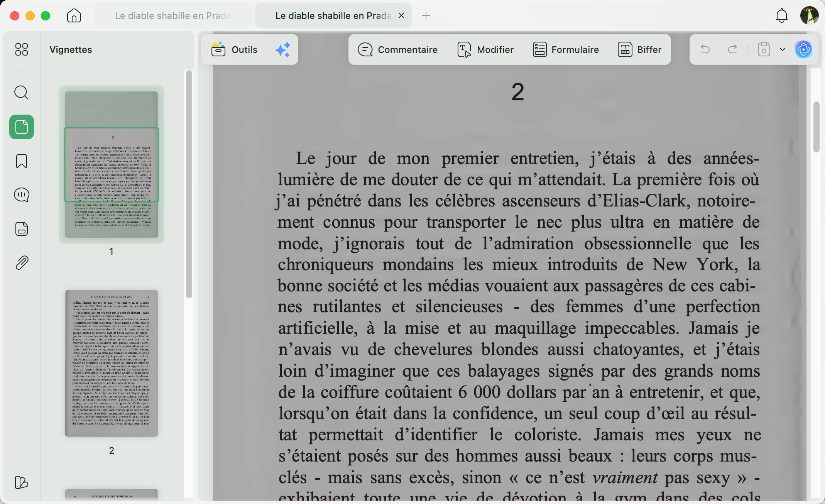Select page 2 thumbnail
Screen dimensions: 825x504
tap(112, 363)
